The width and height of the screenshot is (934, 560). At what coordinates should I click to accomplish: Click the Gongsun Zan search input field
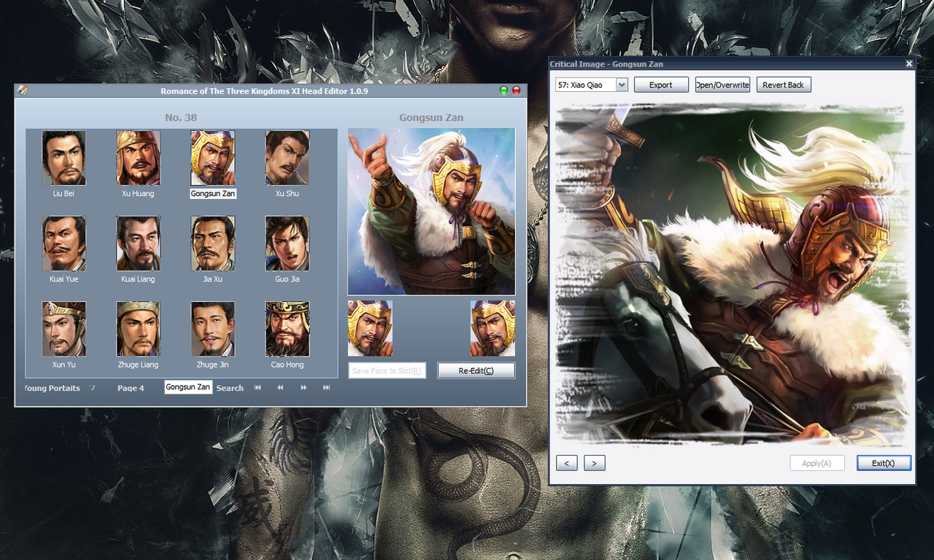click(188, 387)
